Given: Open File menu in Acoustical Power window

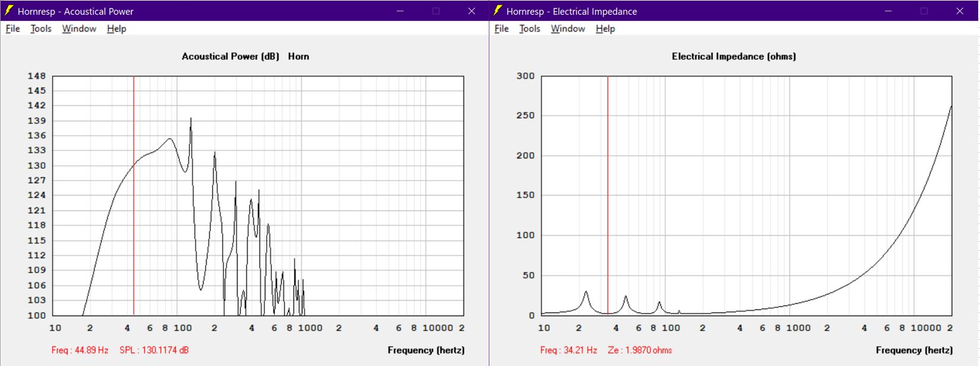Looking at the screenshot, I should point(12,29).
